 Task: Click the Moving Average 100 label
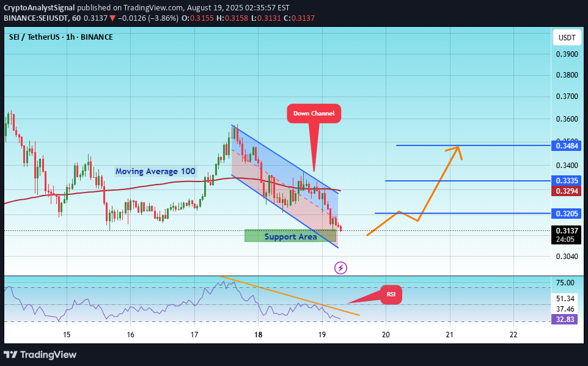point(155,171)
